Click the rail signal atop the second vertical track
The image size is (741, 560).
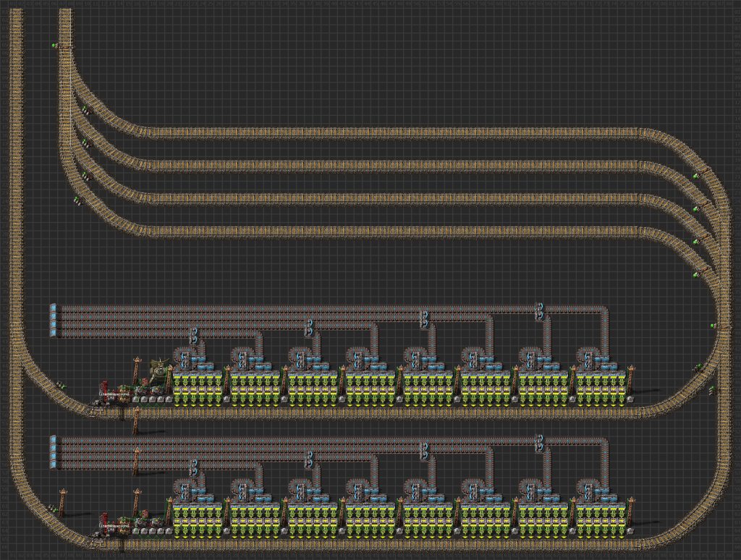55,46
